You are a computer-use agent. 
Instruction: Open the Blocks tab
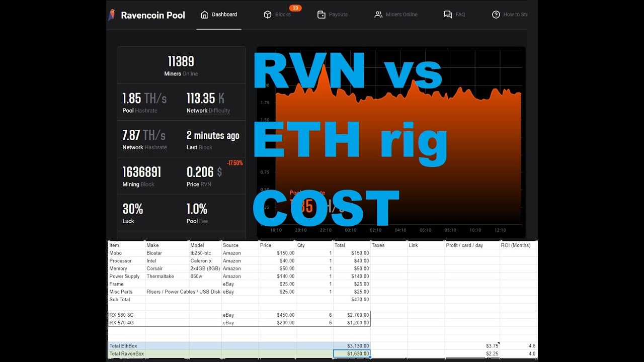click(x=277, y=15)
